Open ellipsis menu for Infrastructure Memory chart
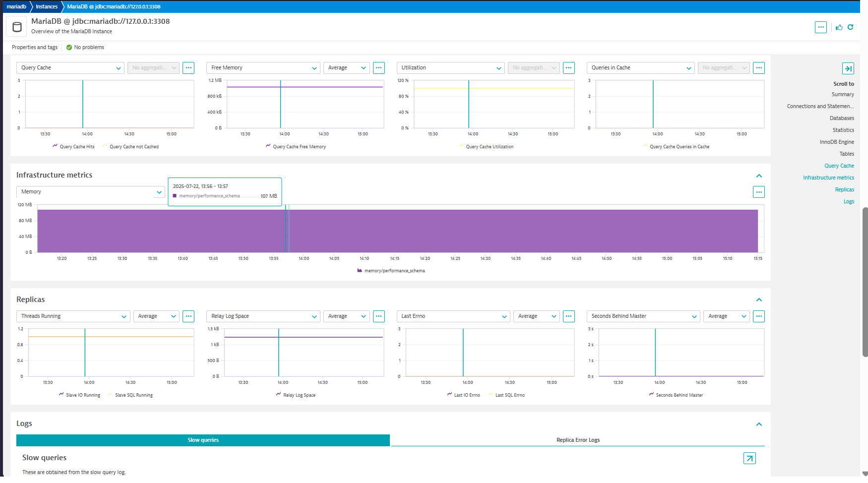 pyautogui.click(x=758, y=192)
